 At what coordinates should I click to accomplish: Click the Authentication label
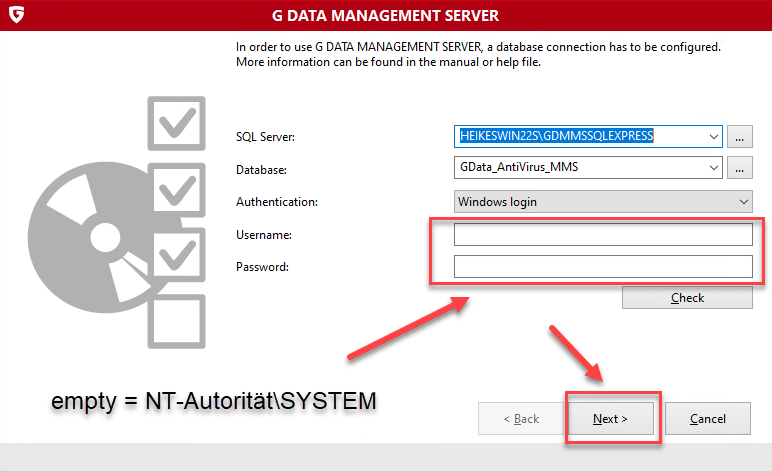tap(277, 202)
